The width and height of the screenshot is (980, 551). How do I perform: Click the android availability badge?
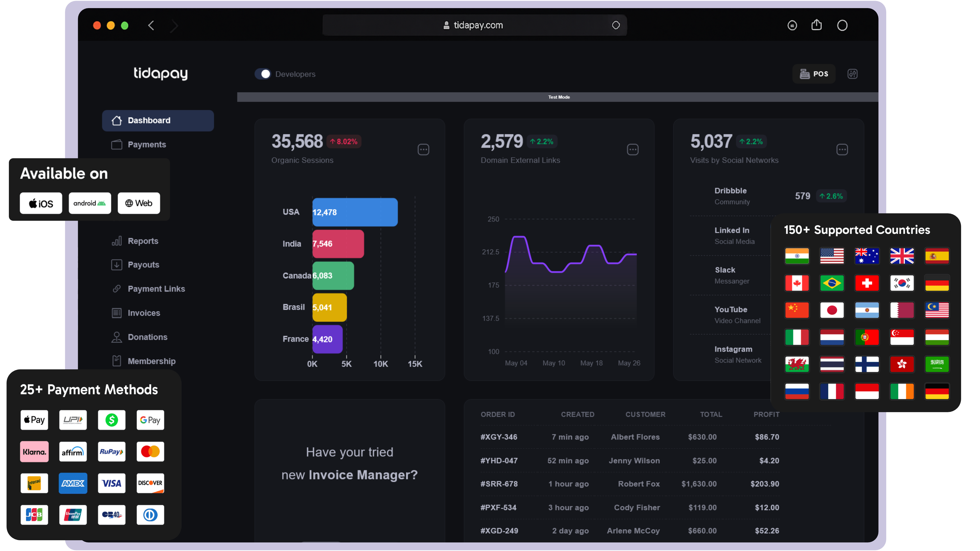[89, 203]
